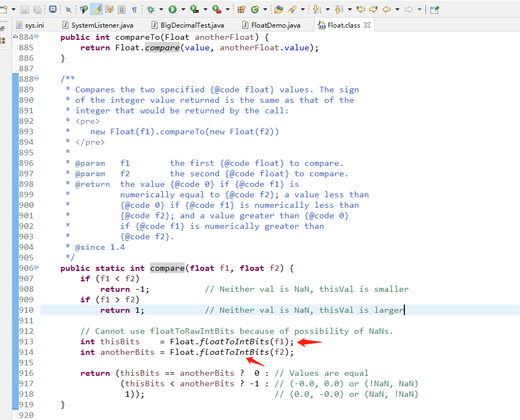Click the green bug Debug icon
520x420 pixels.
tap(151, 9)
